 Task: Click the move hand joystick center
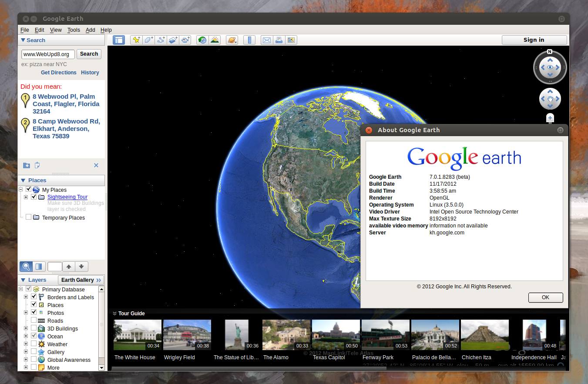(x=550, y=99)
